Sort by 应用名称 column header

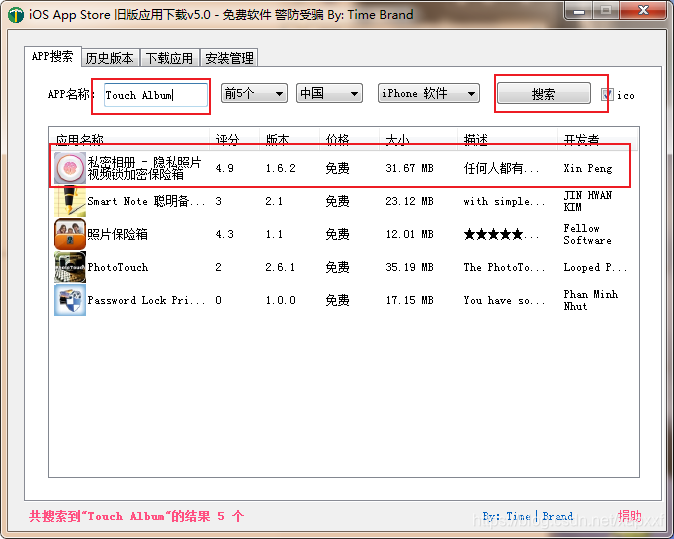click(x=129, y=139)
